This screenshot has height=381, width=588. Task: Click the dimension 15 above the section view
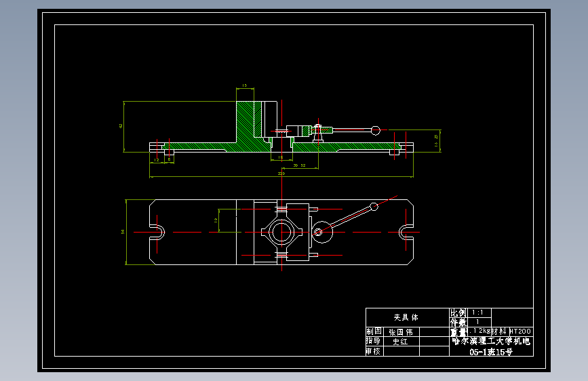tap(245, 85)
